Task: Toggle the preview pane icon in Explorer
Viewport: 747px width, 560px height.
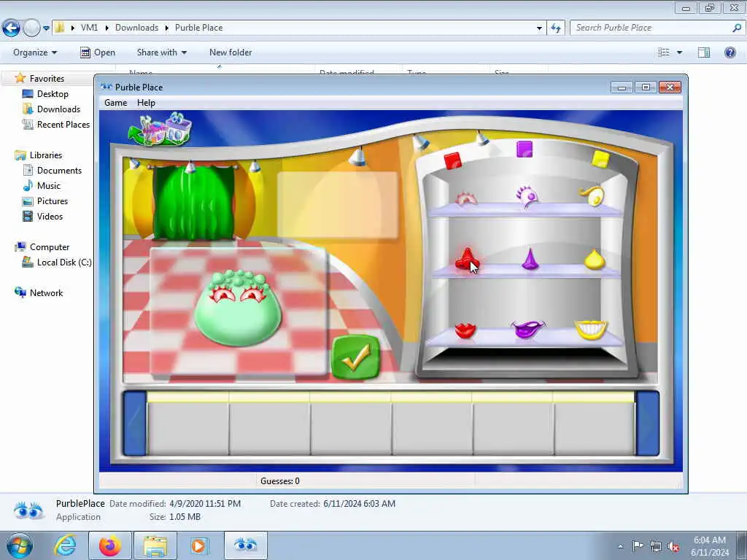Action: [704, 52]
